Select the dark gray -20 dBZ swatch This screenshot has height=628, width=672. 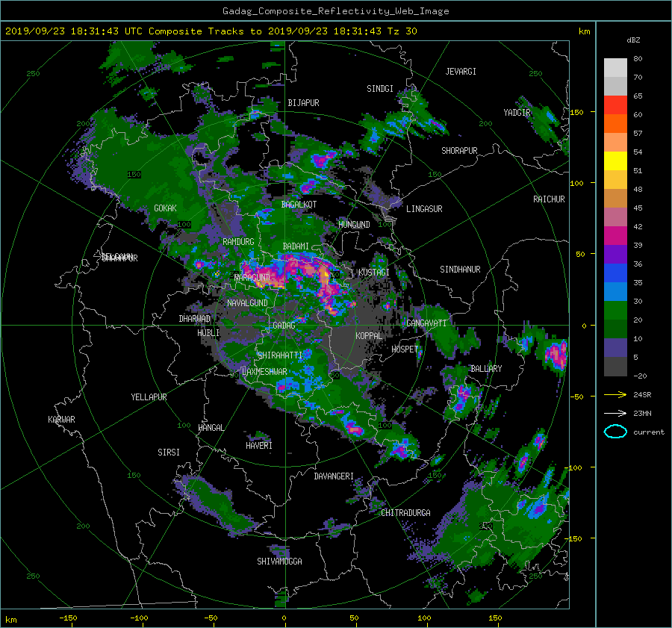(615, 367)
